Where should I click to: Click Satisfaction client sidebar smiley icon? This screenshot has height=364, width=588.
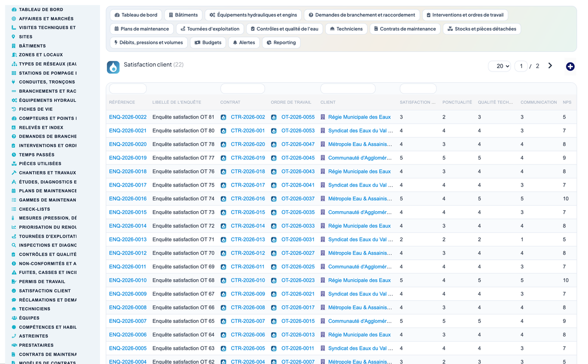14,291
